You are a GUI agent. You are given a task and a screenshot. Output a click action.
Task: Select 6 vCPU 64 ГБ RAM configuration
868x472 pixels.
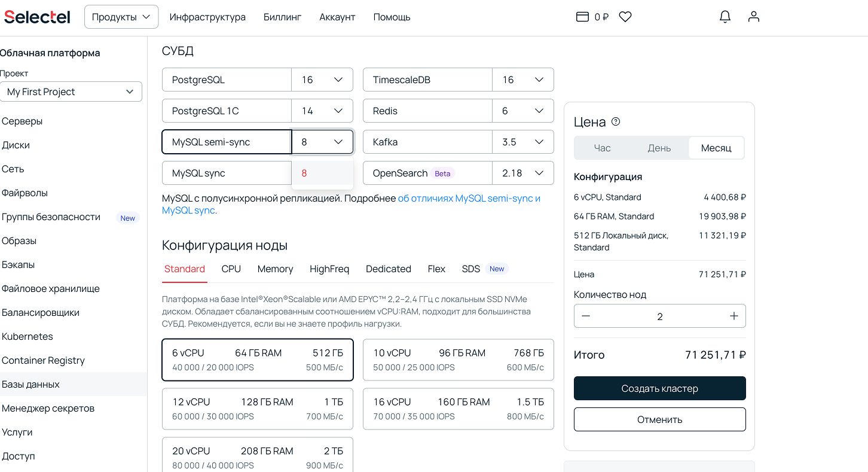tap(258, 360)
